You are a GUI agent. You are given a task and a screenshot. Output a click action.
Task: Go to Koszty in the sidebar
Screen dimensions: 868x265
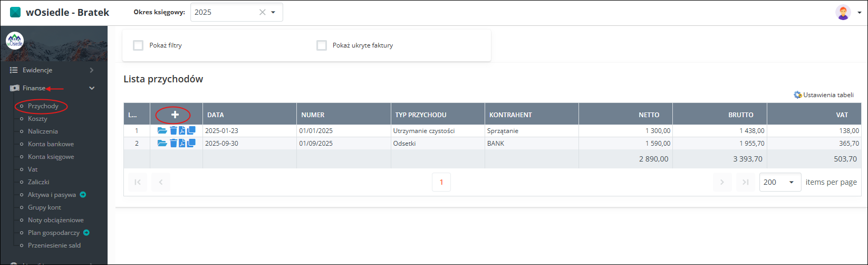[37, 119]
